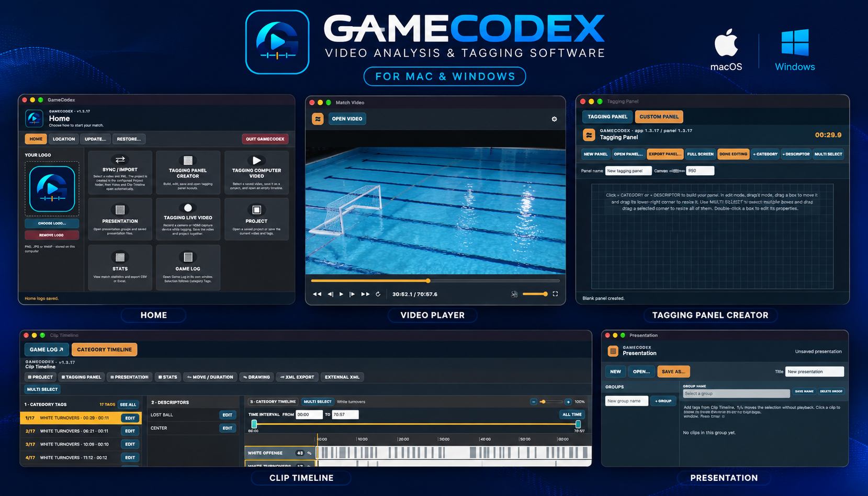Viewport: 868px width, 496px height.
Task: Step forward one frame in video player
Action: click(x=352, y=294)
